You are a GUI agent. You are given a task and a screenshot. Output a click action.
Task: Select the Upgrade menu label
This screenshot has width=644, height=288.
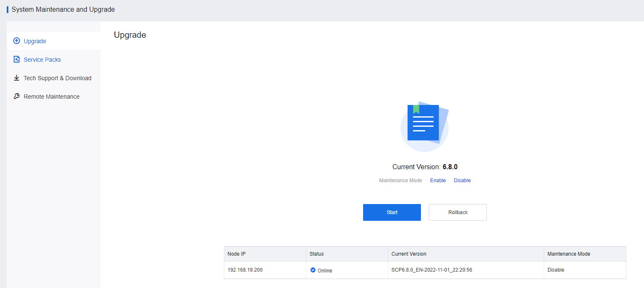[x=35, y=41]
